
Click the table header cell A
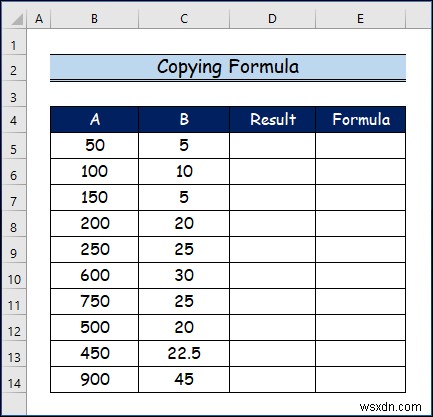pyautogui.click(x=94, y=120)
